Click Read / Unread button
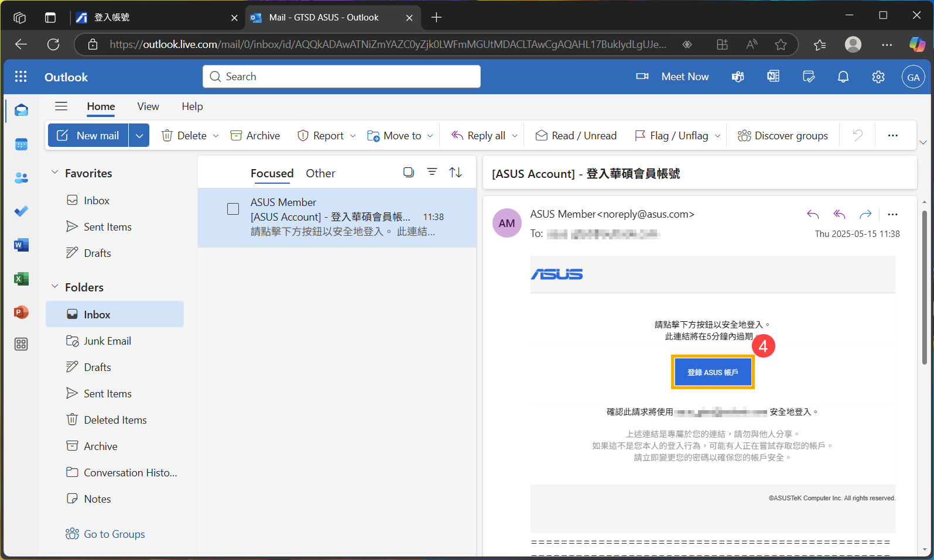 pyautogui.click(x=576, y=136)
